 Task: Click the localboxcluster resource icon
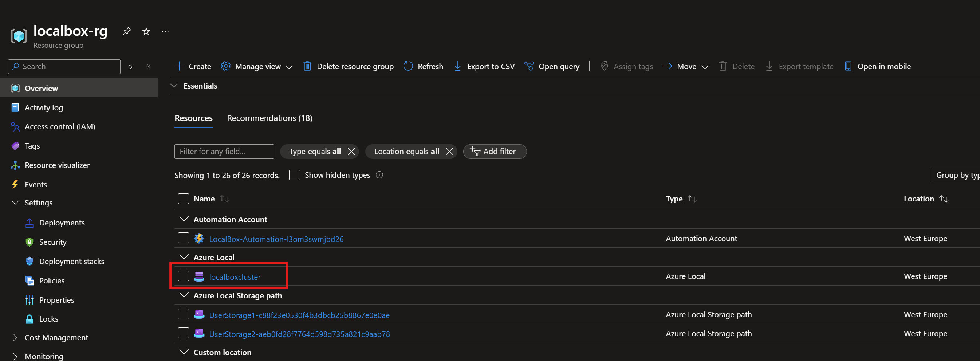click(199, 276)
